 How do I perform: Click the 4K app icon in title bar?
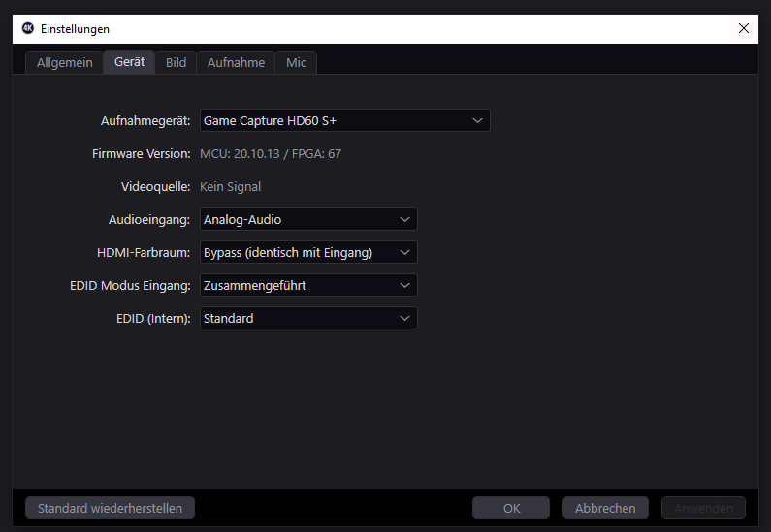(x=28, y=28)
